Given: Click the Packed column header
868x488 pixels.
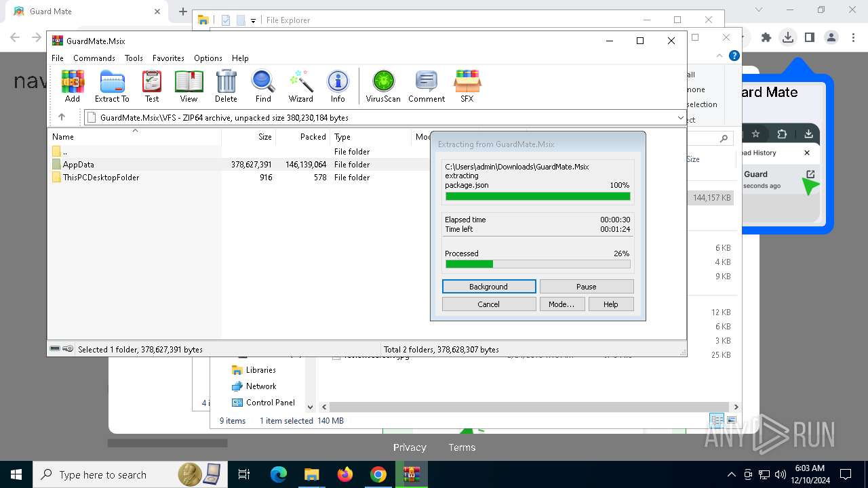Looking at the screenshot, I should 302,136.
